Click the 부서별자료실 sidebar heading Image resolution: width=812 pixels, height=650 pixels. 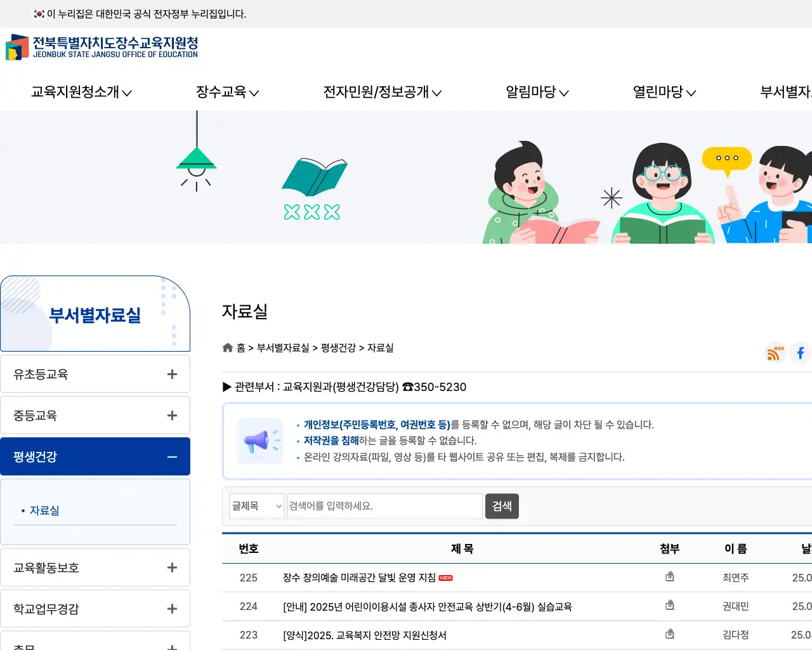coord(95,315)
